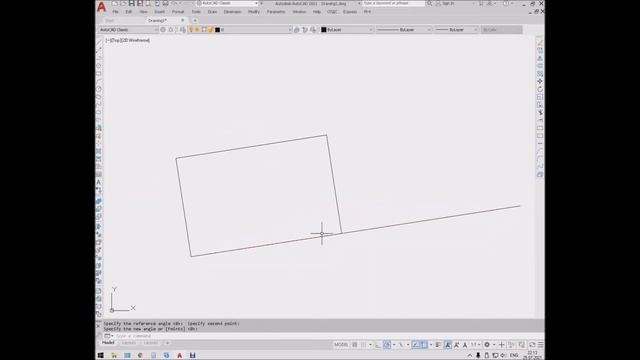The height and width of the screenshot is (360, 640).
Task: Open the ByColor plot style dropdown
Action: 502,30
